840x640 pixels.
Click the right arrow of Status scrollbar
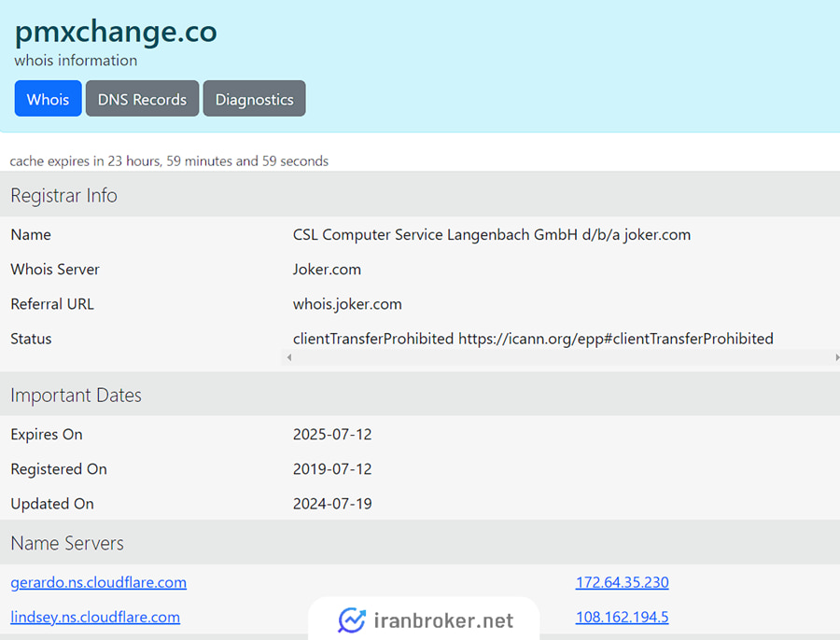836,357
